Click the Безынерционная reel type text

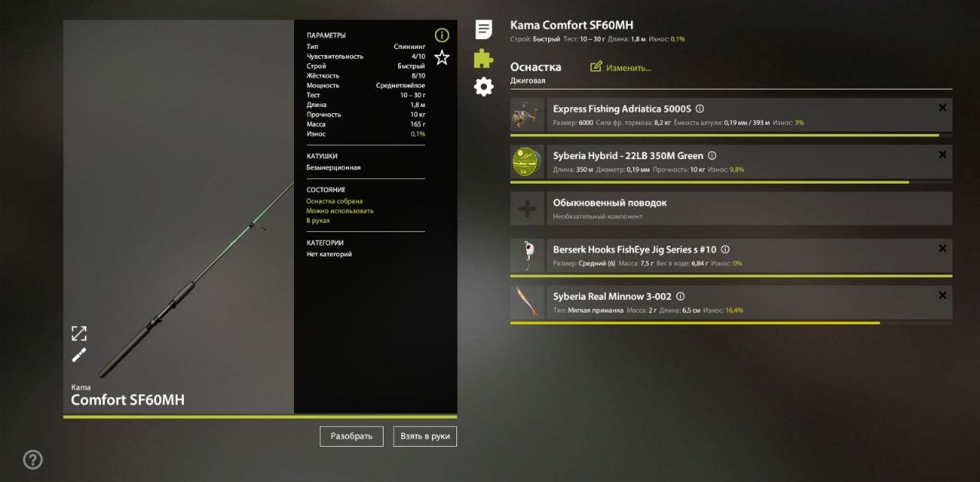point(333,168)
